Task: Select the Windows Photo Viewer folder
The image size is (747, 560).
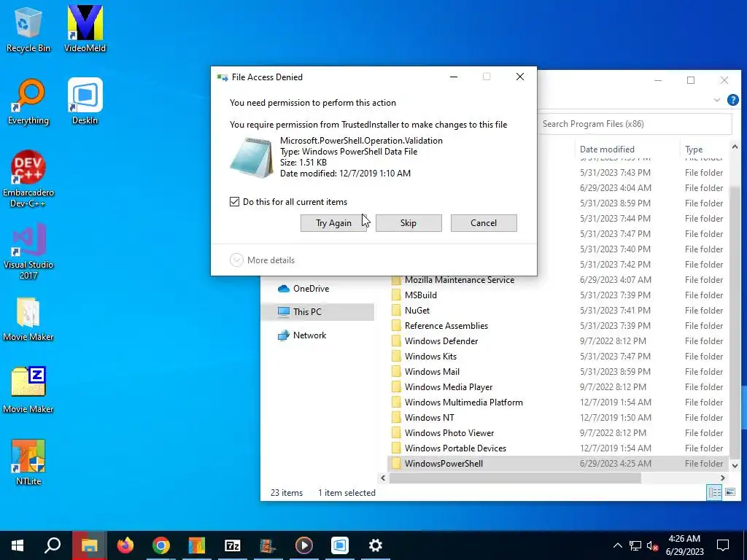Action: (x=557, y=433)
